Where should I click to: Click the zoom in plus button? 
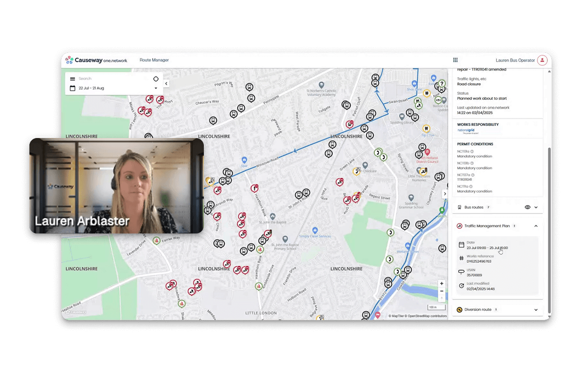(x=441, y=284)
